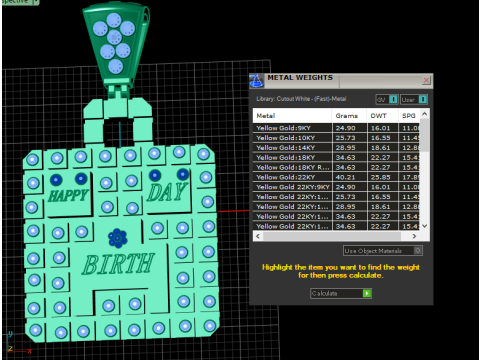Select the Yellow Gold 22KY:9KY row

336,187
